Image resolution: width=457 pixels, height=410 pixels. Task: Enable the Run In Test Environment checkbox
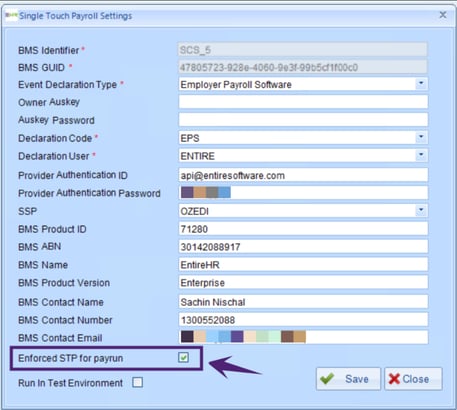tap(137, 382)
